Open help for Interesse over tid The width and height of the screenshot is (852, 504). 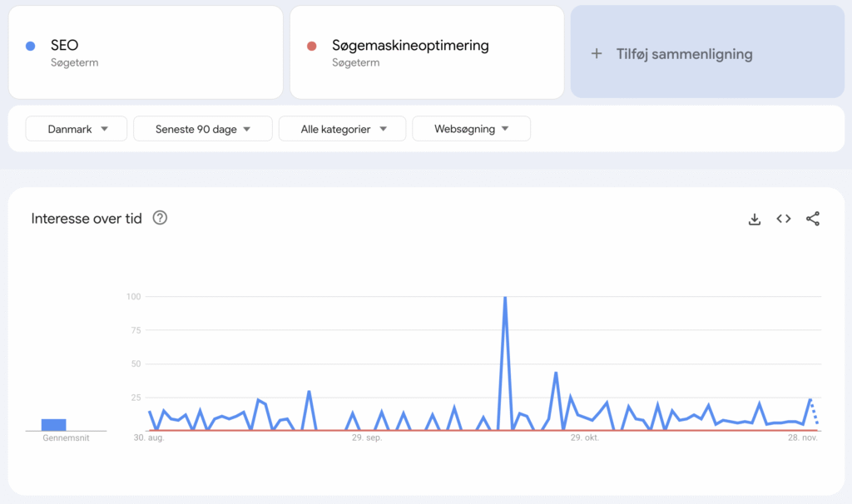[x=160, y=218]
